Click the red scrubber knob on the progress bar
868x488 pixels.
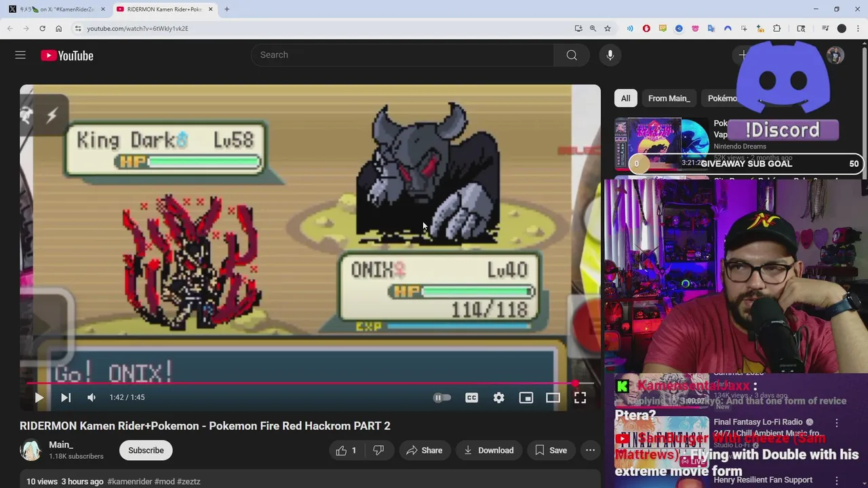[x=576, y=384]
